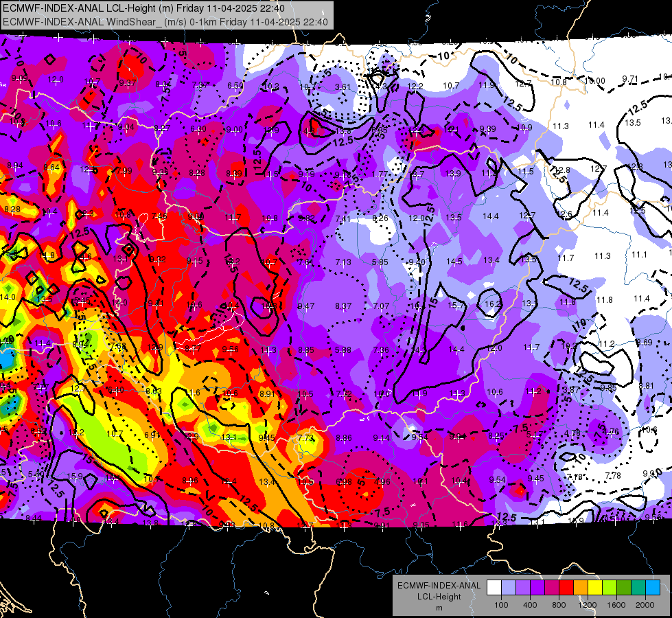The width and height of the screenshot is (672, 618).
Task: Click the legend tick label 1600
Action: (616, 605)
